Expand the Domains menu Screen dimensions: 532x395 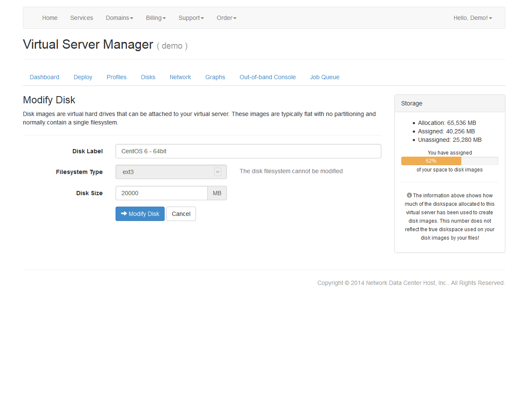[x=119, y=18]
